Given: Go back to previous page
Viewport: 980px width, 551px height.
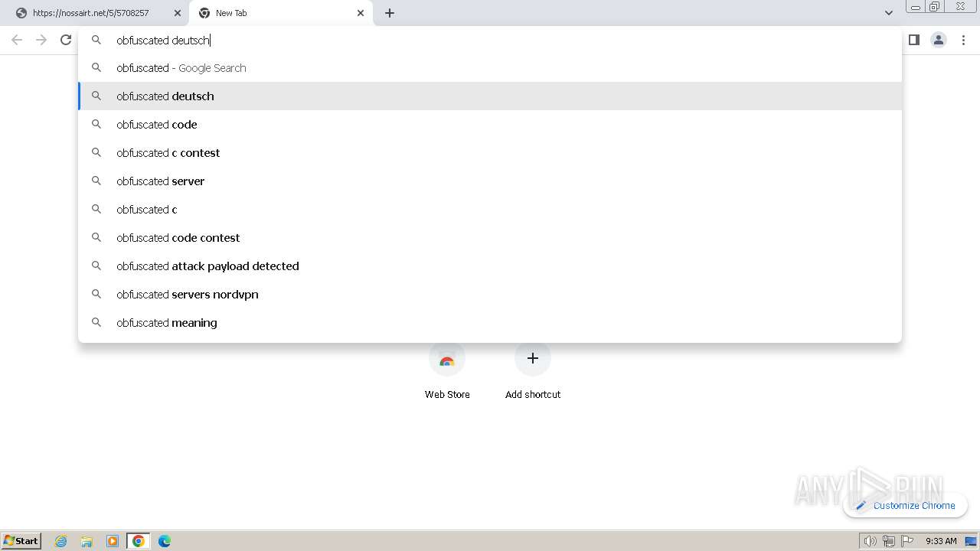Looking at the screenshot, I should click(x=17, y=40).
